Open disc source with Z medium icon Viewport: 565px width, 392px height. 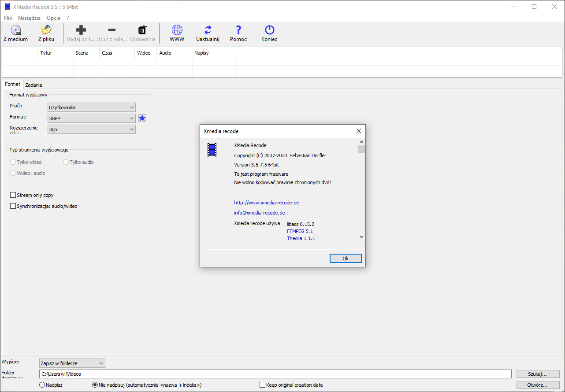15,33
